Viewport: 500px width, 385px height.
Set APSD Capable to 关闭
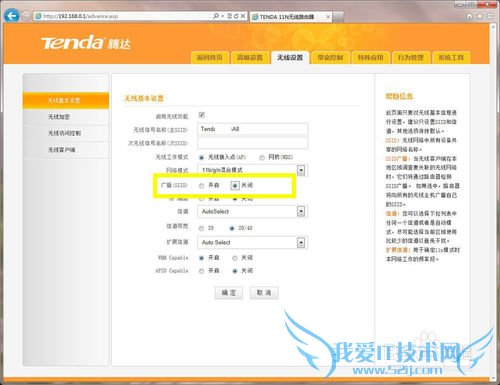pos(235,271)
